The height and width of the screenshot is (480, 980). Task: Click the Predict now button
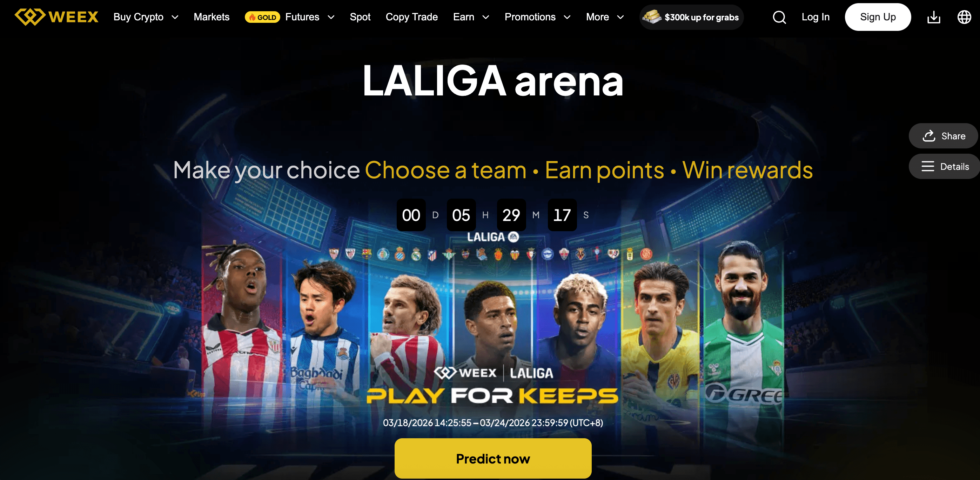tap(493, 458)
